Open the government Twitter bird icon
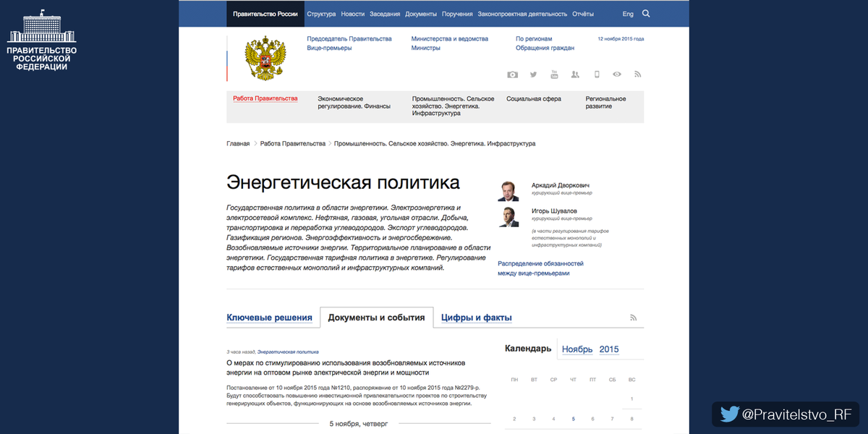The width and height of the screenshot is (868, 434). (533, 75)
